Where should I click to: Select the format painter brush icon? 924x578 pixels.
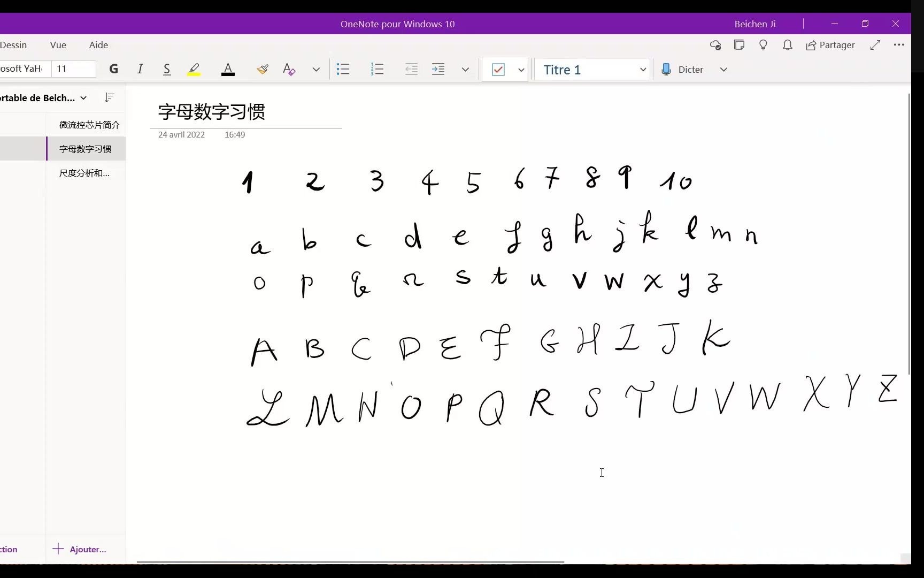tap(262, 69)
